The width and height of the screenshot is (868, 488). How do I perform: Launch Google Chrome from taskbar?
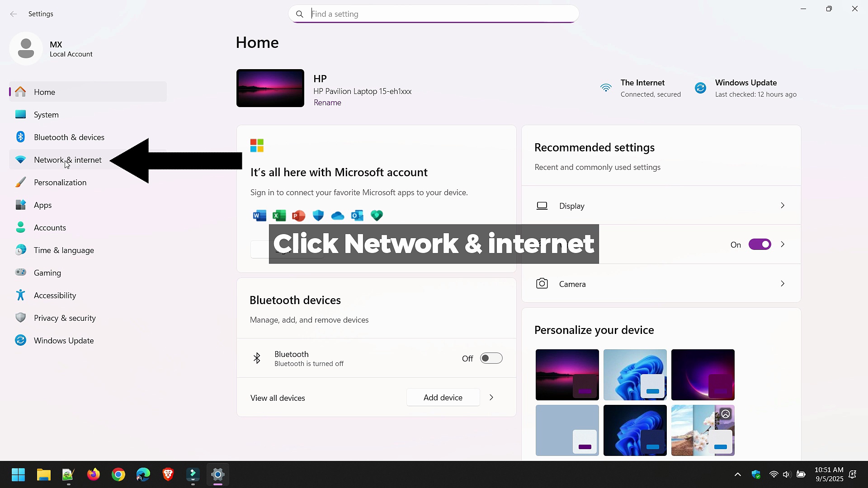pyautogui.click(x=118, y=474)
